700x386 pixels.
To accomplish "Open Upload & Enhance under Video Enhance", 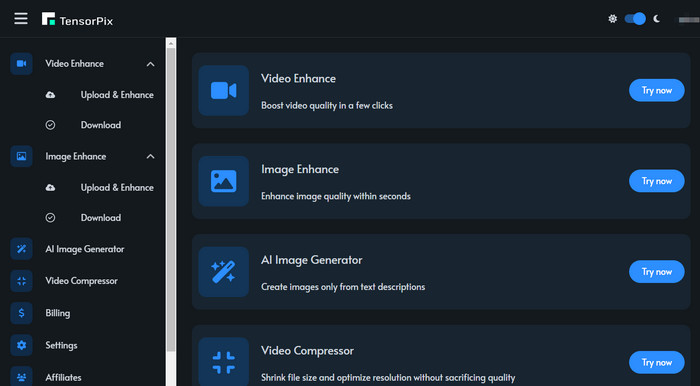I will (117, 95).
